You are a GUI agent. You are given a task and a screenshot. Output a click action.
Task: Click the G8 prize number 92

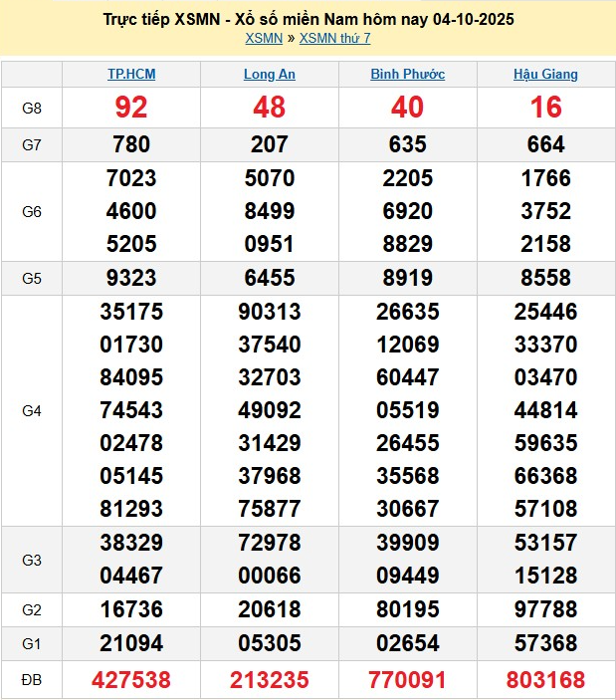coord(131,108)
